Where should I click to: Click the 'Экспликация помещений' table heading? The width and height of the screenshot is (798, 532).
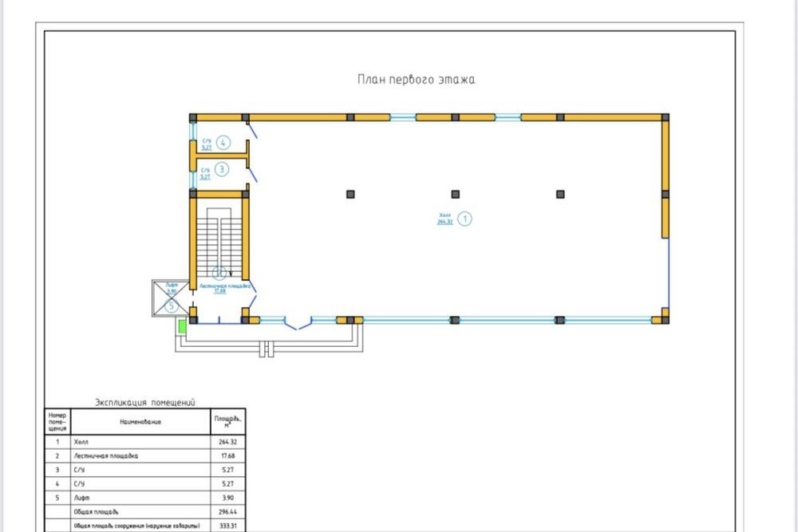[x=145, y=403]
